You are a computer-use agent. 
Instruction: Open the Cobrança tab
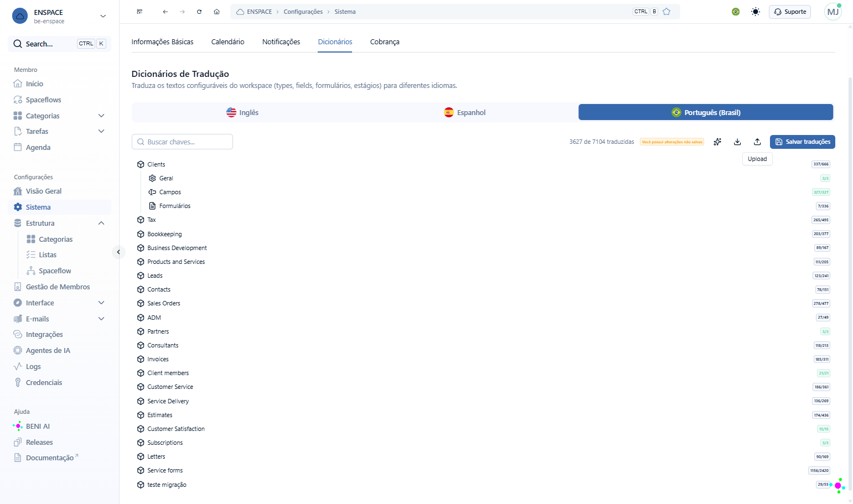[x=385, y=42]
